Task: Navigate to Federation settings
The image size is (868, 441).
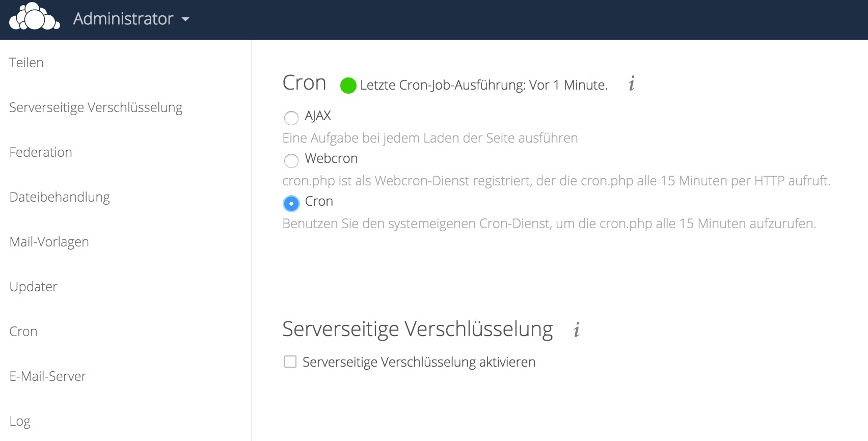Action: (x=41, y=152)
